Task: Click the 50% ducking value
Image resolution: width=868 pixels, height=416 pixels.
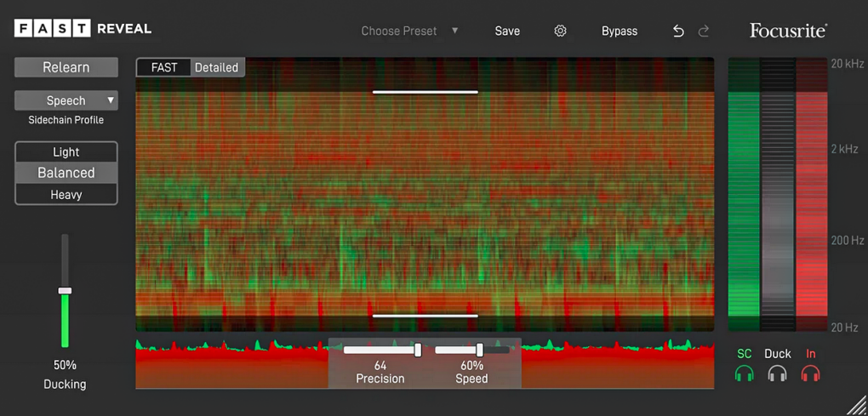Action: 65,365
